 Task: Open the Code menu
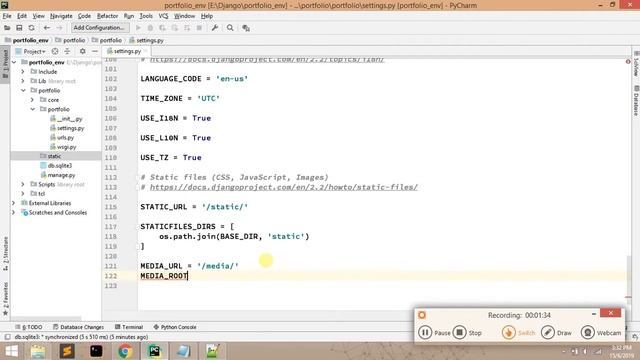84,16
